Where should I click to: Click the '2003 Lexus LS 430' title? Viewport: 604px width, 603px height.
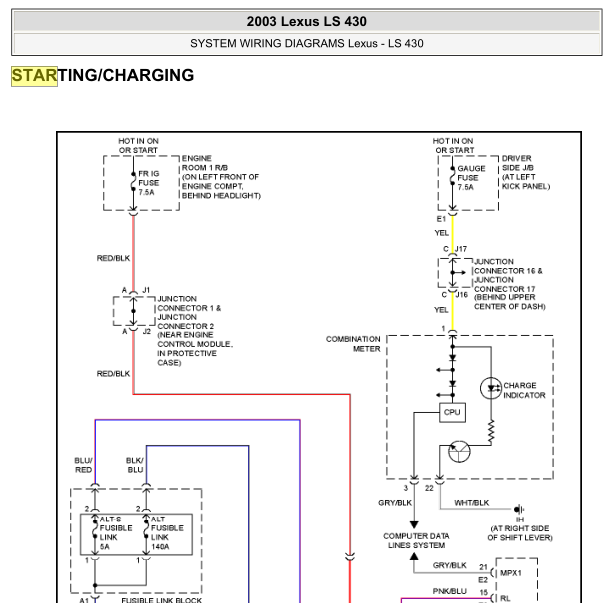307,22
